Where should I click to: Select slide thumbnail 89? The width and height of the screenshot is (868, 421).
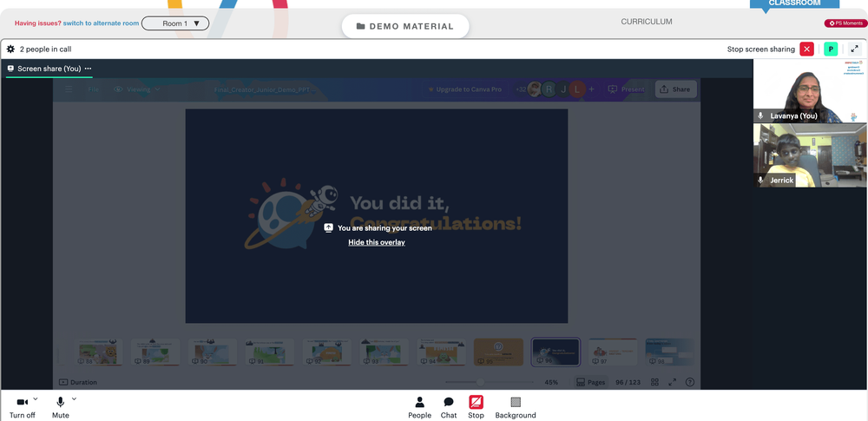(x=155, y=352)
